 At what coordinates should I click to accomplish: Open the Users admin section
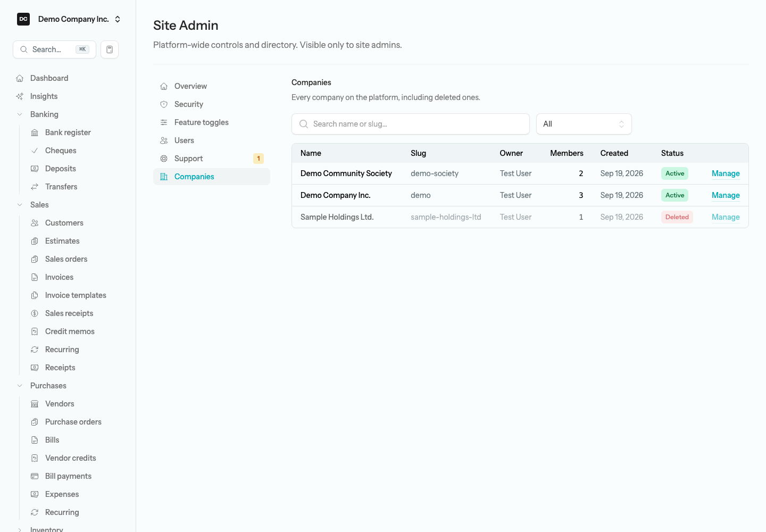pyautogui.click(x=212, y=140)
